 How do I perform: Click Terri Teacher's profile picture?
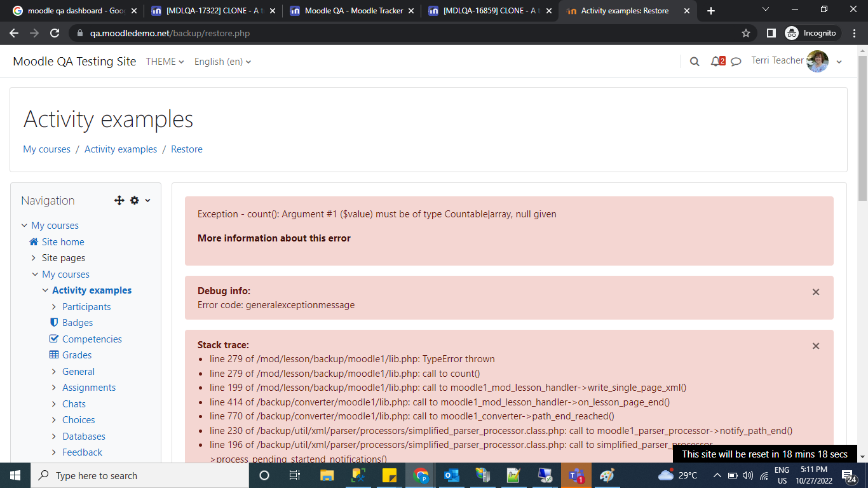pyautogui.click(x=817, y=61)
